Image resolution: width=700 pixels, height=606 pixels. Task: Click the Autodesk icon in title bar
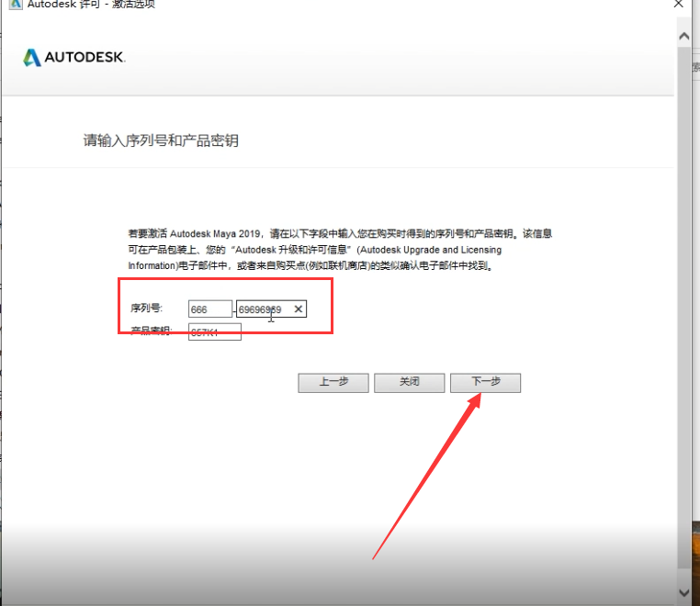tap(16, 5)
